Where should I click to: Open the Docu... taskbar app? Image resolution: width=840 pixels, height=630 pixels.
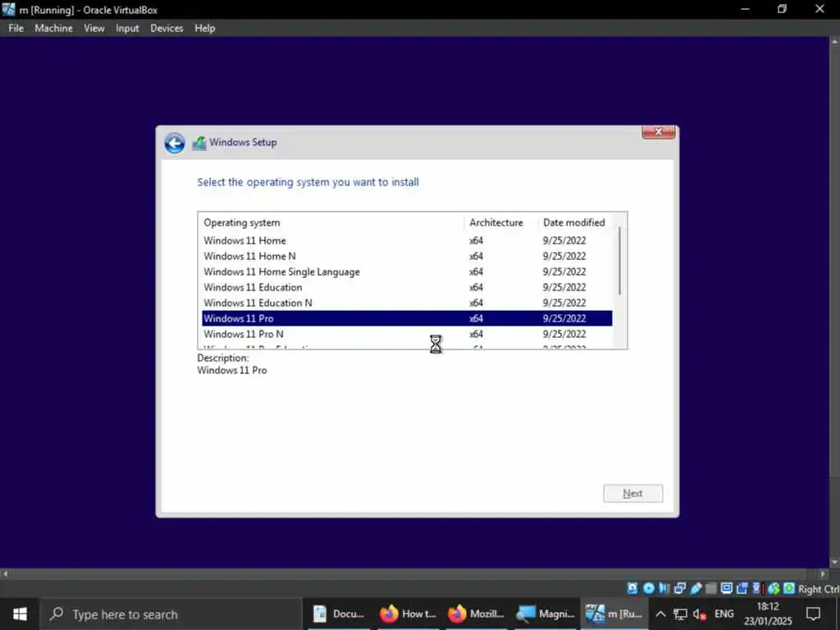pyautogui.click(x=339, y=614)
